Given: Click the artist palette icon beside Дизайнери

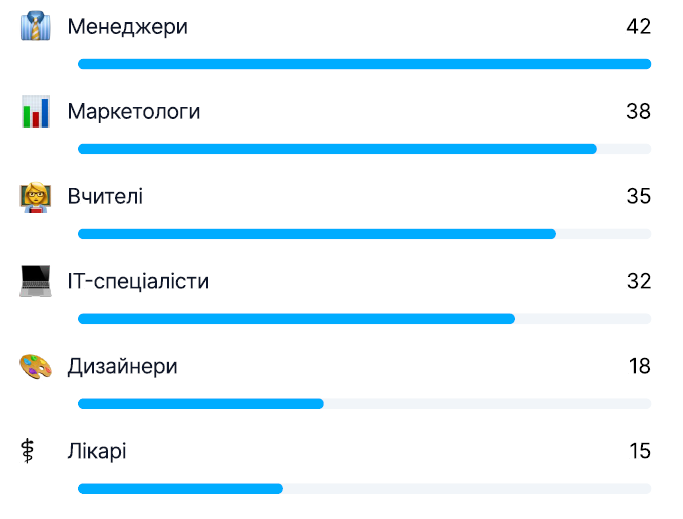Looking at the screenshot, I should tap(35, 367).
